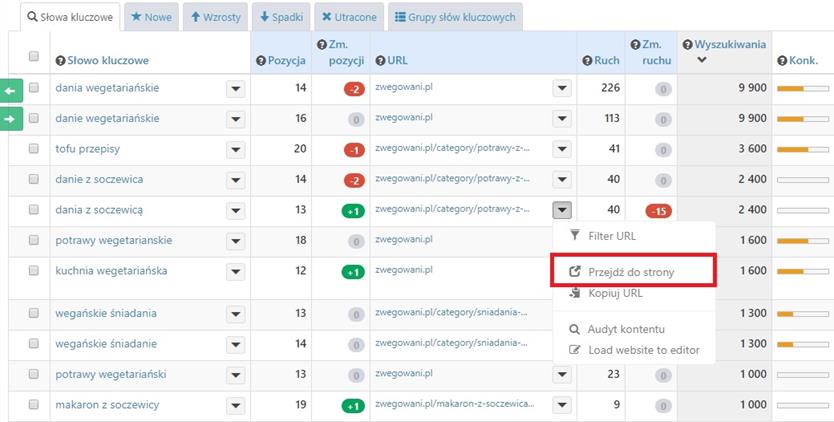Image resolution: width=834 pixels, height=422 pixels.
Task: Check the box for tofu przepisy row
Action: point(34,149)
